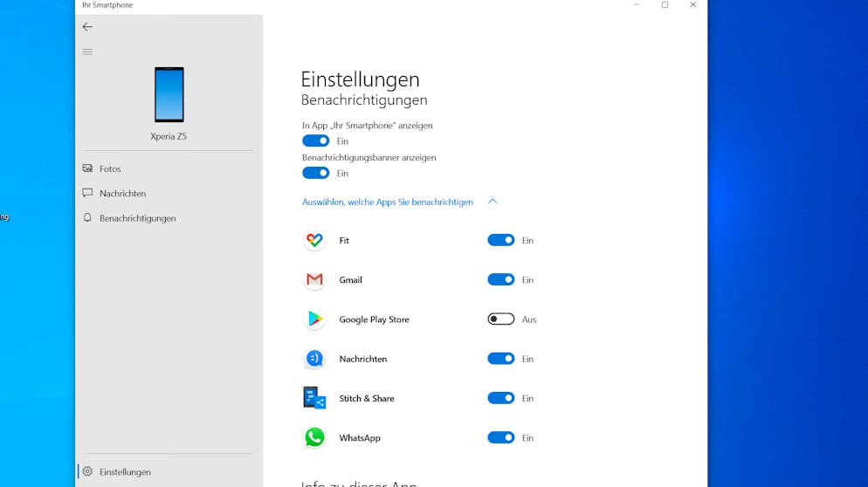Toggle 'In App Ihr Smartphone anzeigen' switch

pyautogui.click(x=315, y=141)
